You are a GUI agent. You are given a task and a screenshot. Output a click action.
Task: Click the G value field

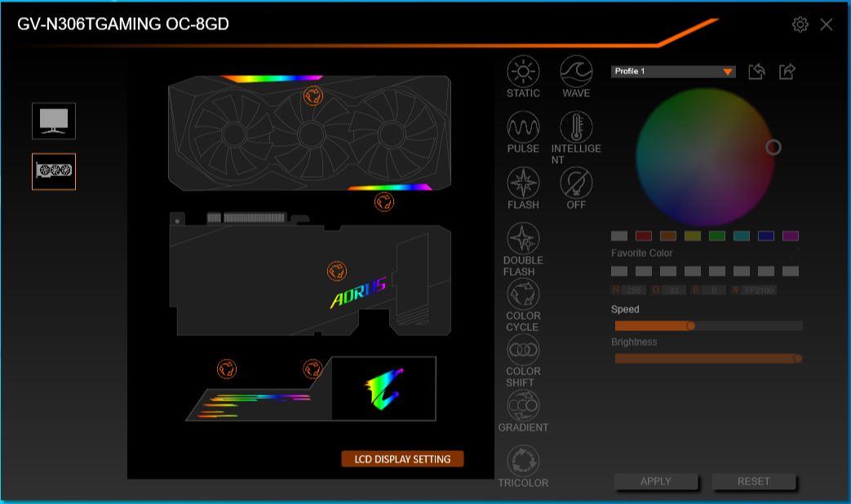coord(673,290)
